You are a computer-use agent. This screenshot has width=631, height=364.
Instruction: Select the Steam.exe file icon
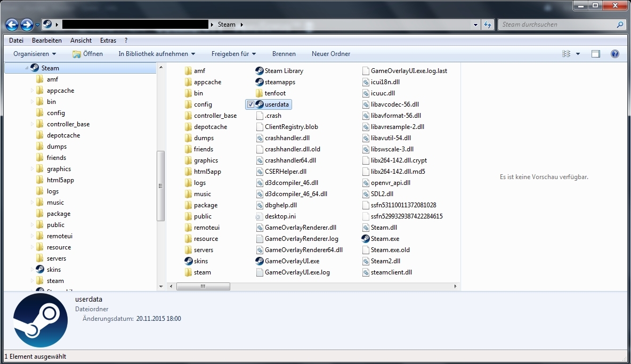coord(366,239)
